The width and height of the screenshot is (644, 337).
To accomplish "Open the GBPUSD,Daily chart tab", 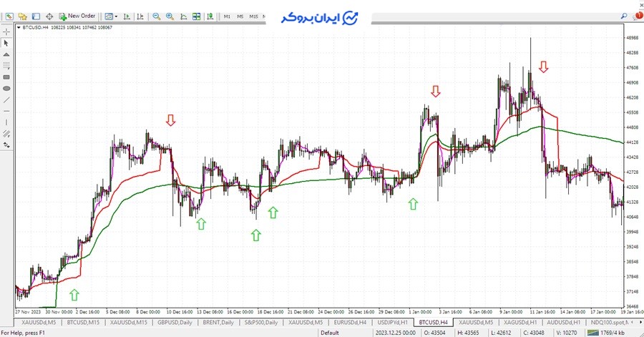I will 175,323.
